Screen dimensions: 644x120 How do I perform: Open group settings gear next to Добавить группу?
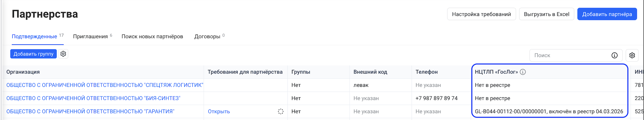point(63,54)
